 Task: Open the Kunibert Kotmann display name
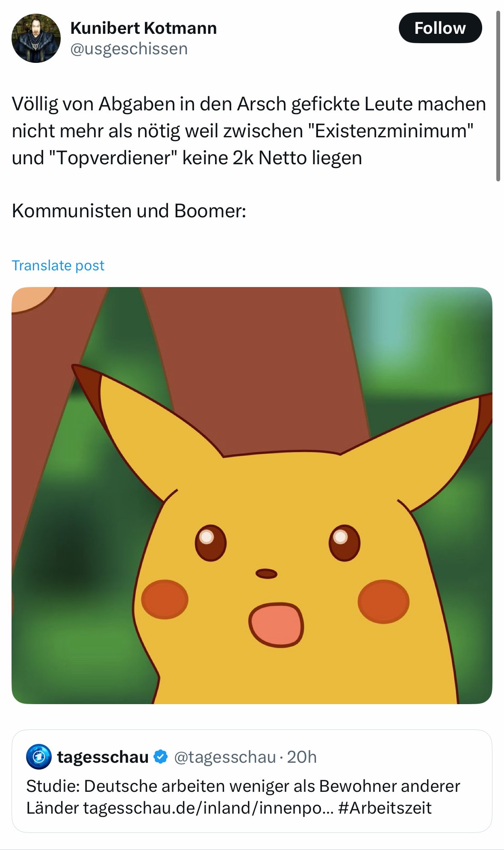144,28
